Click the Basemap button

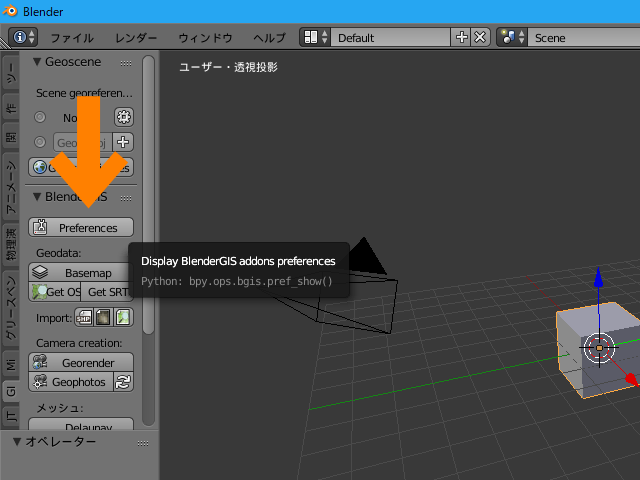point(81,273)
